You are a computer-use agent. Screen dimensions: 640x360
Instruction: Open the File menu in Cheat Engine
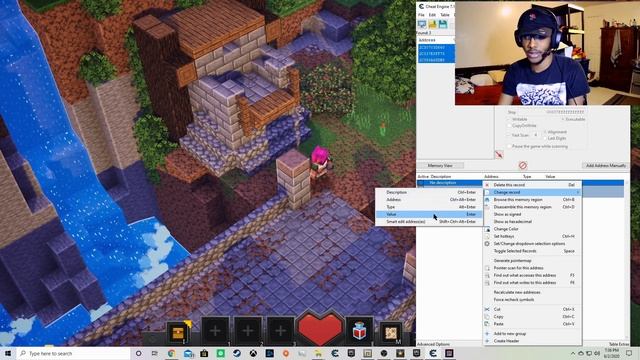tap(421, 15)
